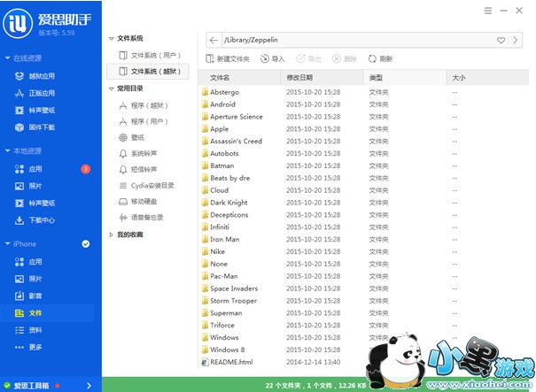
Task: Click the forward arrow in the path bar
Action: coord(515,41)
